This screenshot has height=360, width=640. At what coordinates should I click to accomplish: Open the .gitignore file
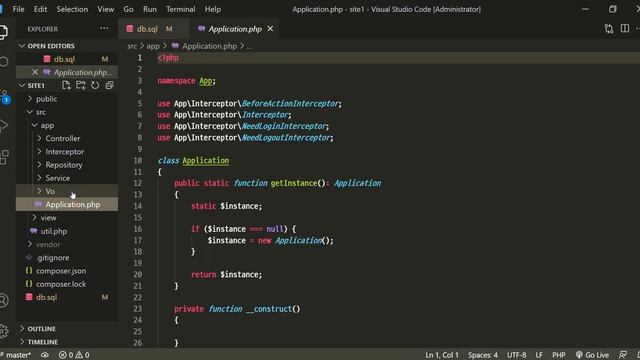(67, 258)
